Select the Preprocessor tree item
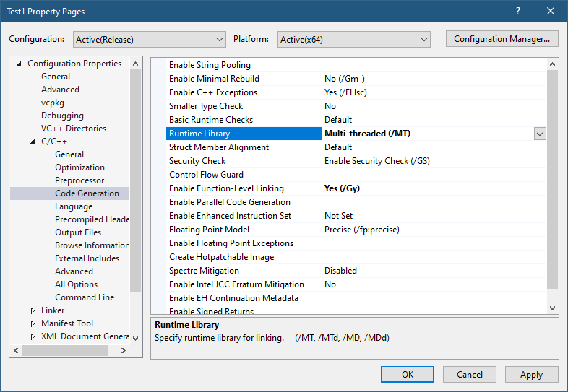This screenshot has width=568, height=392. click(79, 180)
